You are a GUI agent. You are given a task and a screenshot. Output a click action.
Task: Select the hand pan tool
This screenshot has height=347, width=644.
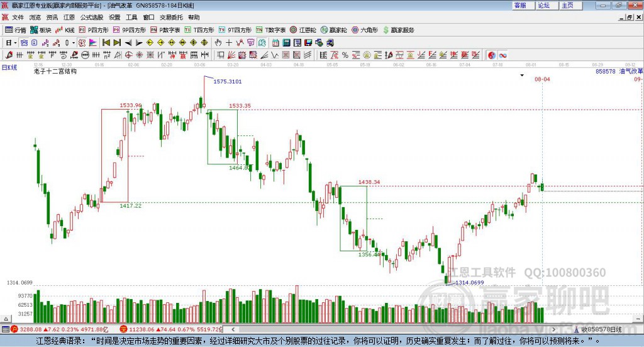tap(218, 43)
